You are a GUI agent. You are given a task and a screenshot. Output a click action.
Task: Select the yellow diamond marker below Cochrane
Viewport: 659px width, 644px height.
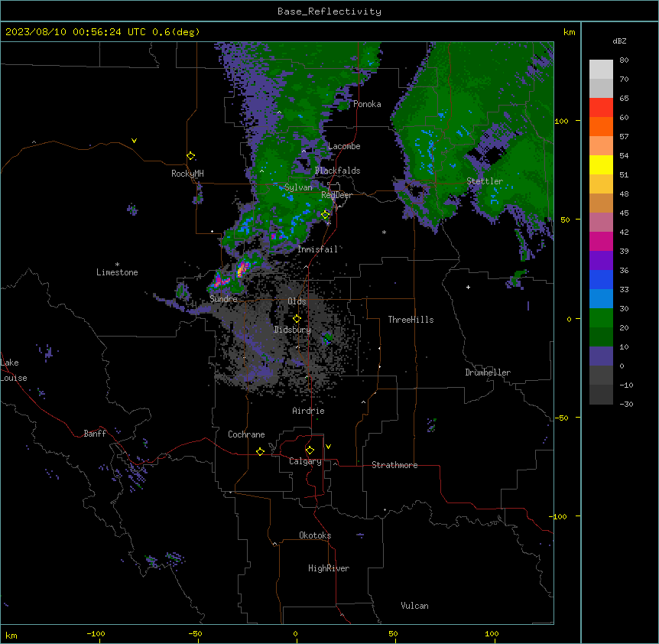(260, 451)
